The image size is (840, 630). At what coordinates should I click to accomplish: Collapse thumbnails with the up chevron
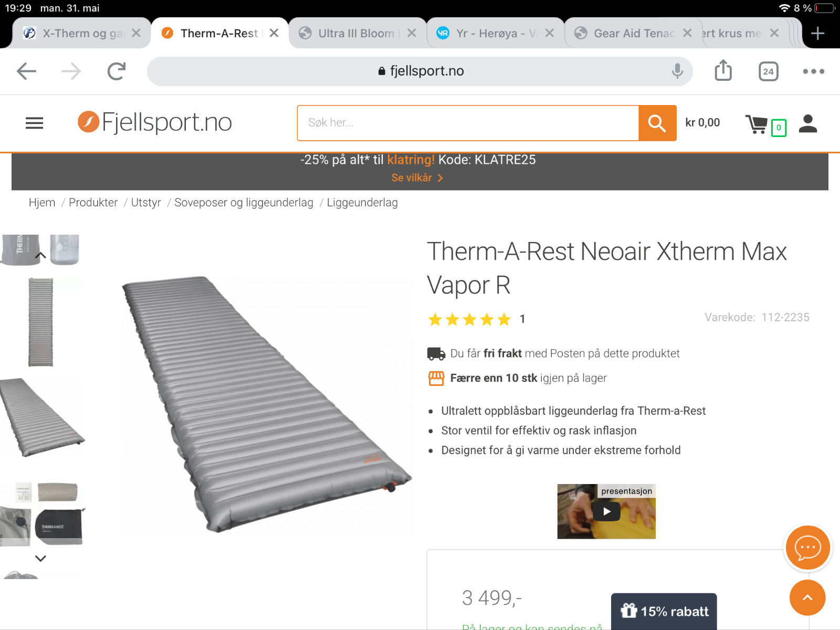pyautogui.click(x=40, y=256)
